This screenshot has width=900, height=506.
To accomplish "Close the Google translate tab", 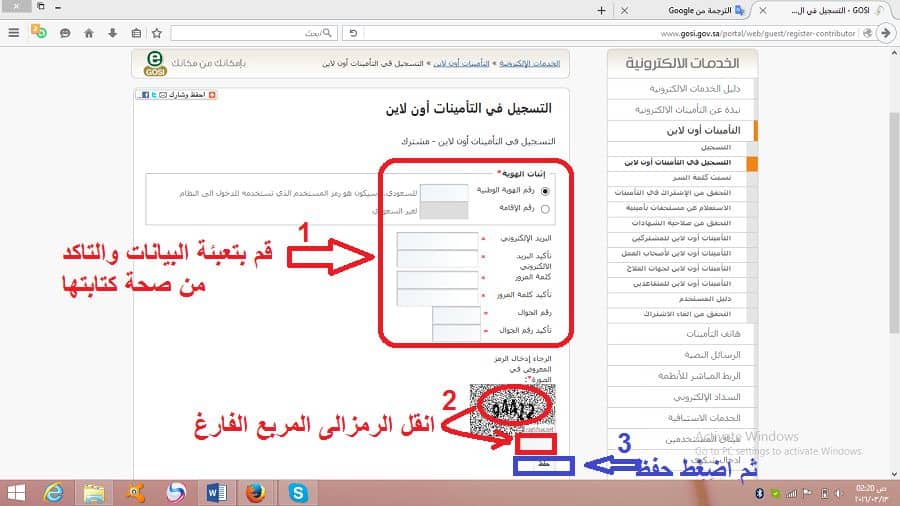I will [x=624, y=10].
